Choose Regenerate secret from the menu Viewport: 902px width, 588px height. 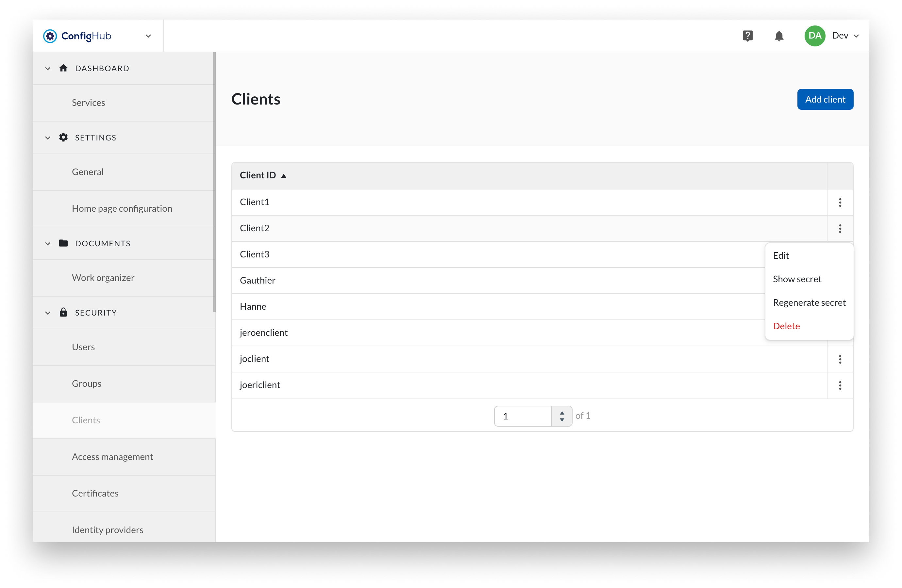809,302
